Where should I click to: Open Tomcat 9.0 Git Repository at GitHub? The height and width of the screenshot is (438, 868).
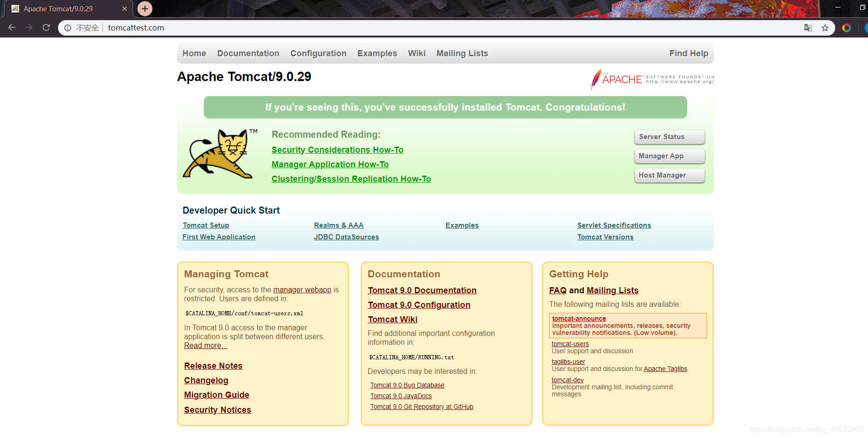[x=422, y=407]
